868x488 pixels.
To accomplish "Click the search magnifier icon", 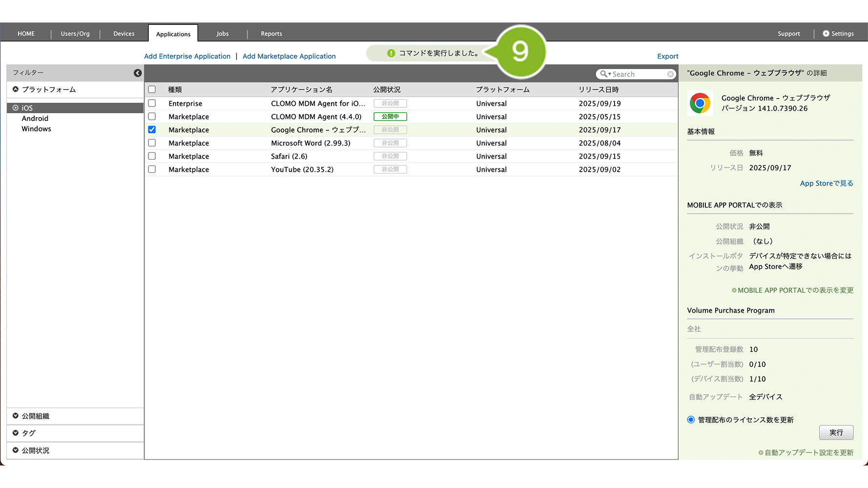I will coord(604,74).
